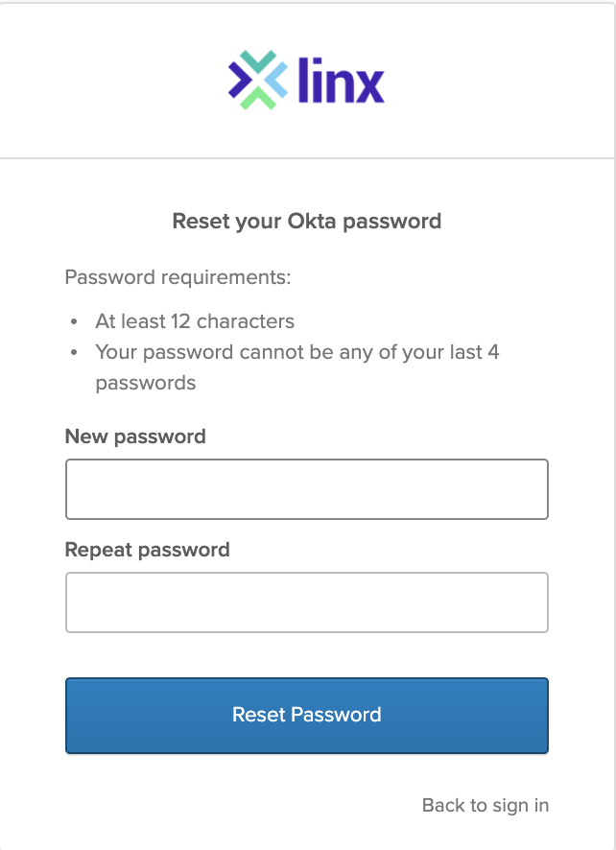Click the New password field label
Viewport: 616px width, 850px height.
coord(135,437)
